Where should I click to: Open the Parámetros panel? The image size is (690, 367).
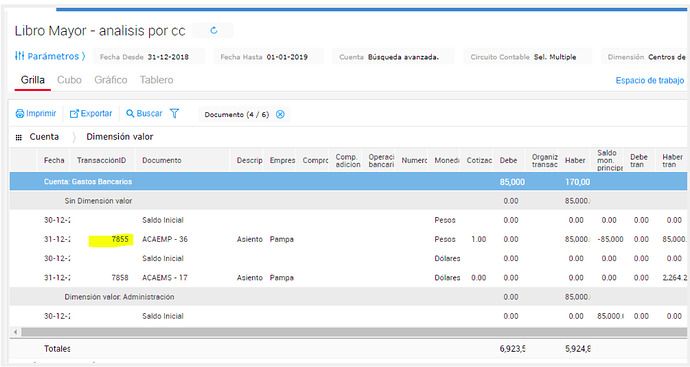50,56
